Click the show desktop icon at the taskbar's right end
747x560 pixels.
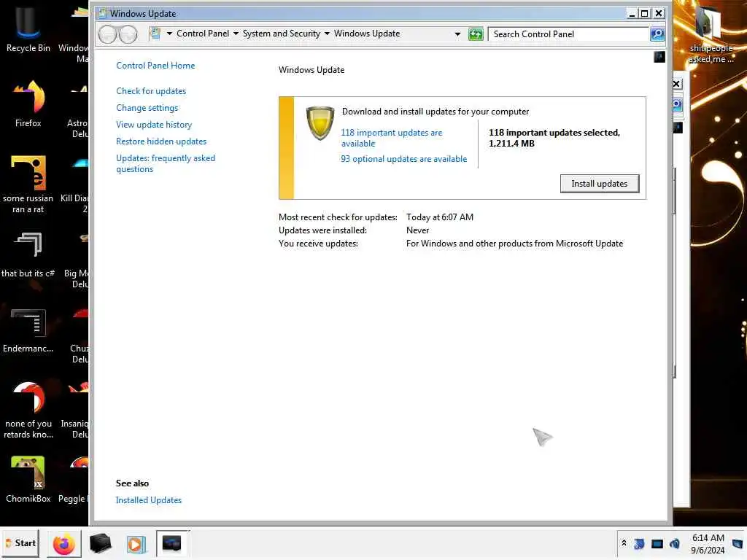(x=738, y=544)
